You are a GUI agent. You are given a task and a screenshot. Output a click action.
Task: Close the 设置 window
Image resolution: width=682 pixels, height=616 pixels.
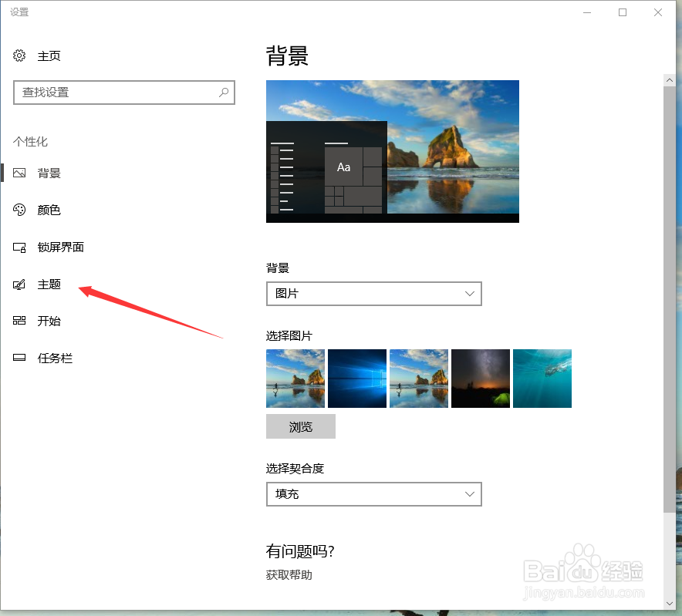(658, 12)
